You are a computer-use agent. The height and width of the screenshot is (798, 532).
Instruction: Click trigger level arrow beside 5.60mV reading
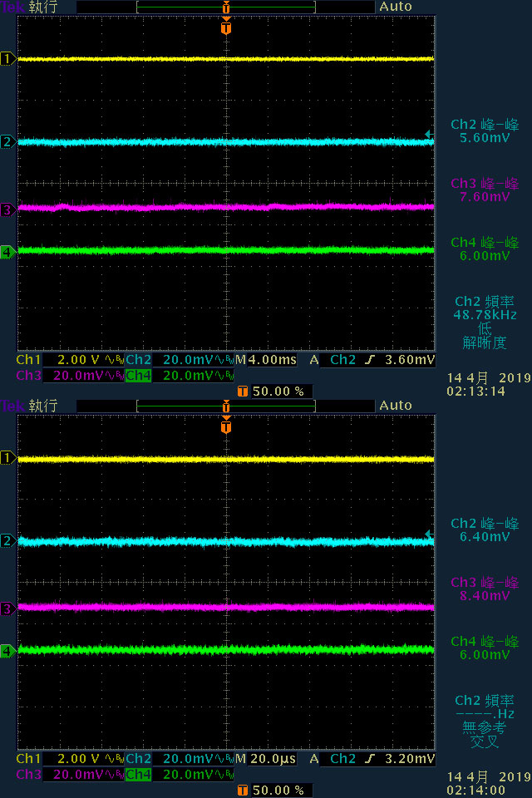[x=429, y=134]
